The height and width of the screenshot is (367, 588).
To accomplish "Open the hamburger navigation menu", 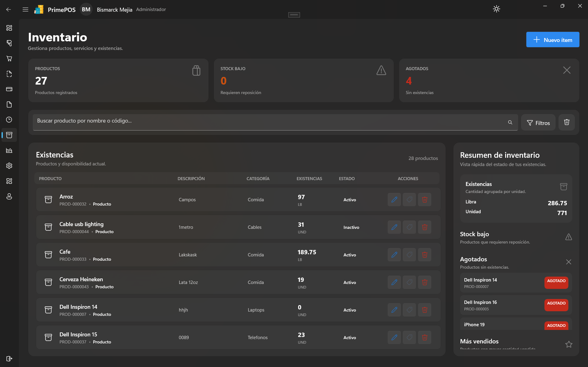I will (x=25, y=9).
